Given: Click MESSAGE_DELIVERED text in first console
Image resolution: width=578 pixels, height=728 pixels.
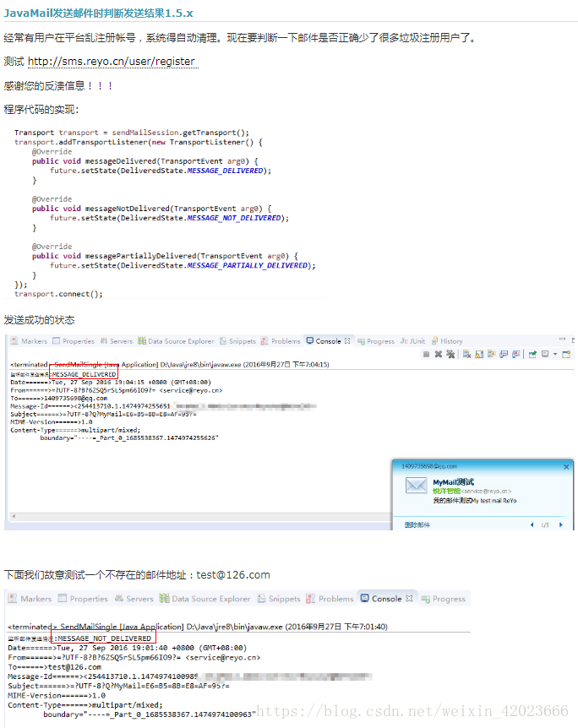Looking at the screenshot, I should coord(84,374).
